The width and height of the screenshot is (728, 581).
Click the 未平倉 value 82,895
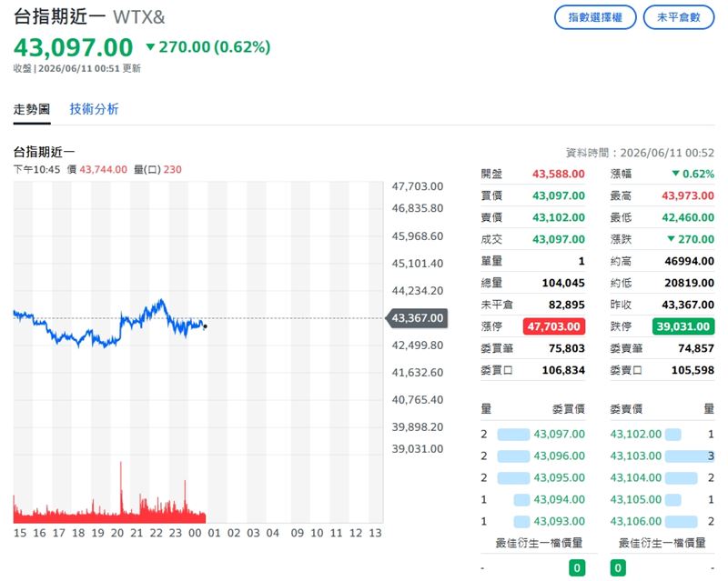coord(566,305)
